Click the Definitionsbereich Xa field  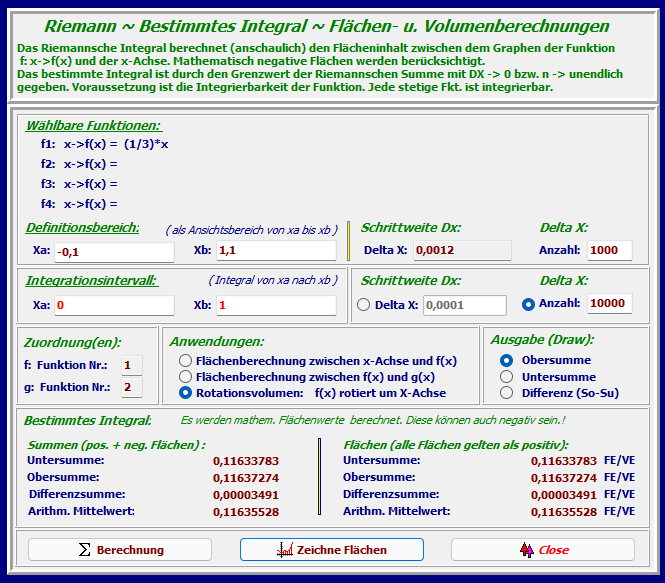pos(113,250)
